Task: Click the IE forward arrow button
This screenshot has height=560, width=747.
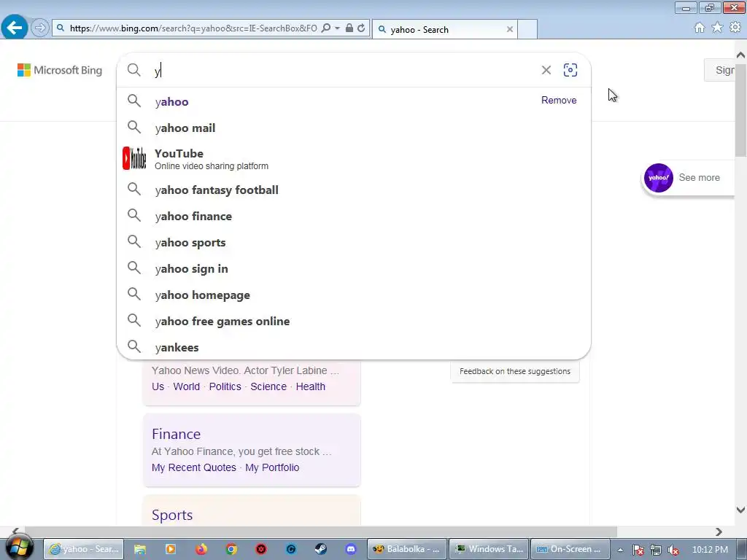Action: point(40,28)
